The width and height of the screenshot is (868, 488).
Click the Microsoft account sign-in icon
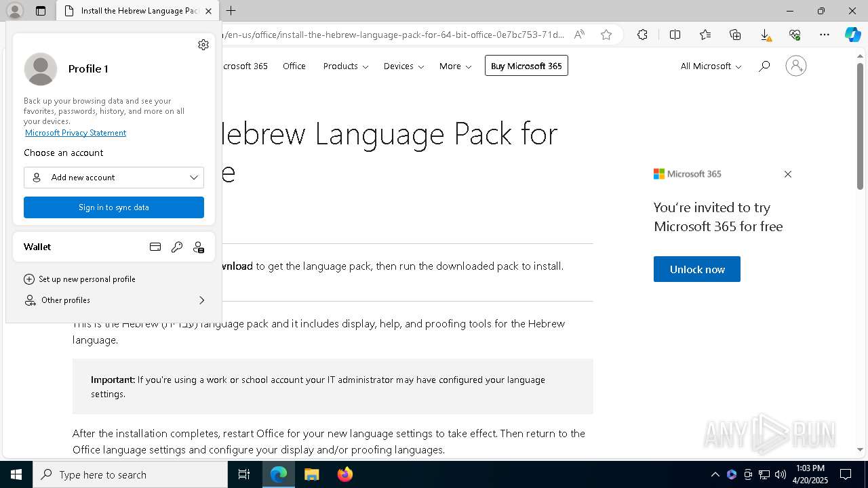[795, 66]
